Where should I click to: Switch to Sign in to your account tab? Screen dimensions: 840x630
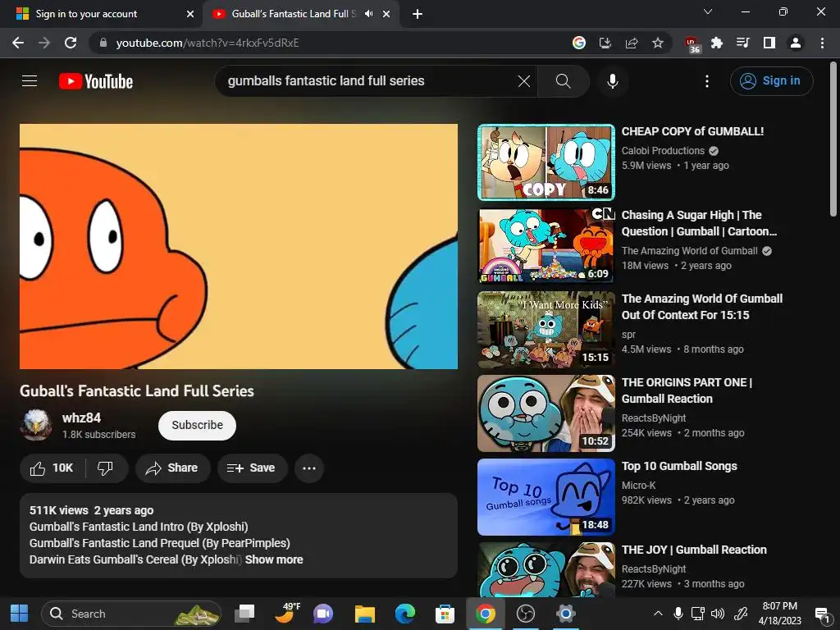(102, 14)
